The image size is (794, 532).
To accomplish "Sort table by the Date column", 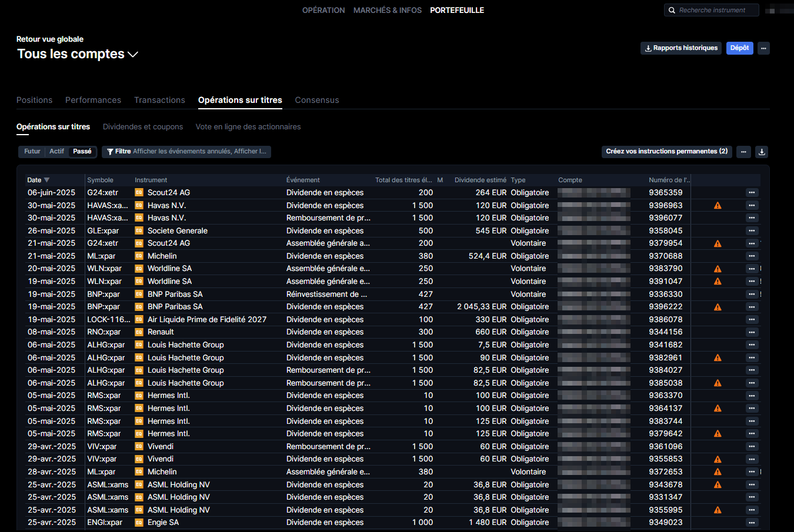I will coord(38,180).
